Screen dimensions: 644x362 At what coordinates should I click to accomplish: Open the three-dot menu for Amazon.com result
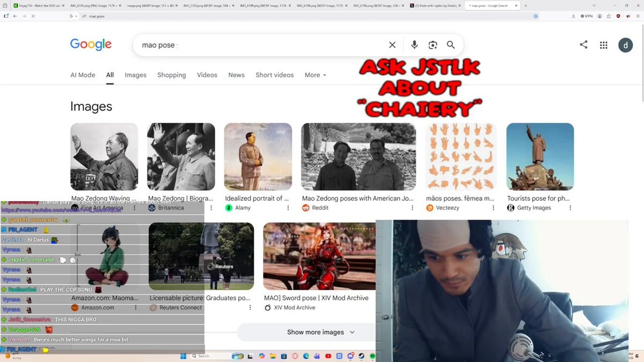pos(135,308)
